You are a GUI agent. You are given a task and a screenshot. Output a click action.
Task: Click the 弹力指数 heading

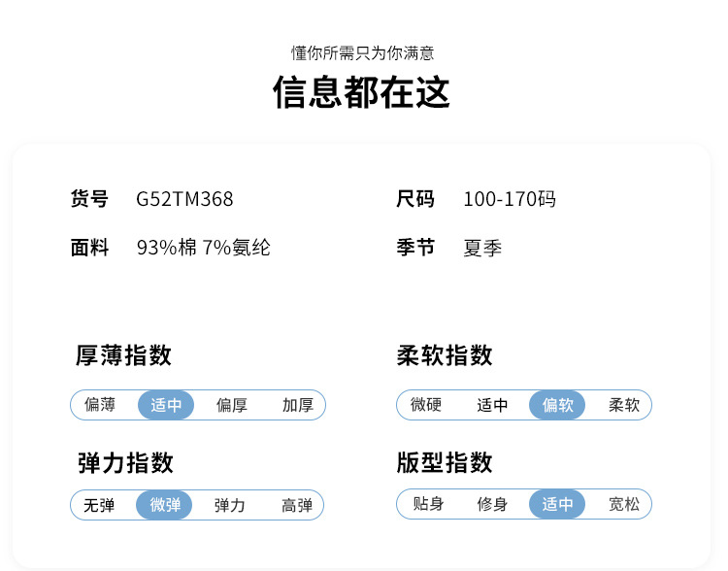coord(125,463)
